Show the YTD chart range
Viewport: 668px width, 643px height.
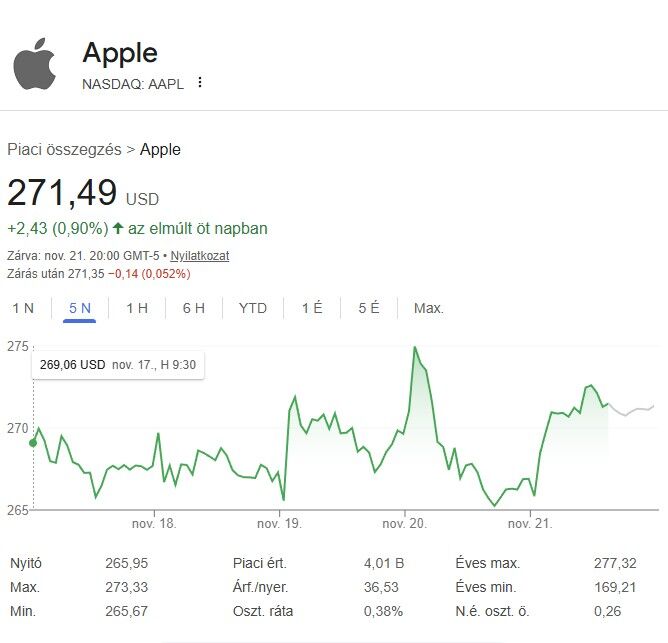point(253,308)
